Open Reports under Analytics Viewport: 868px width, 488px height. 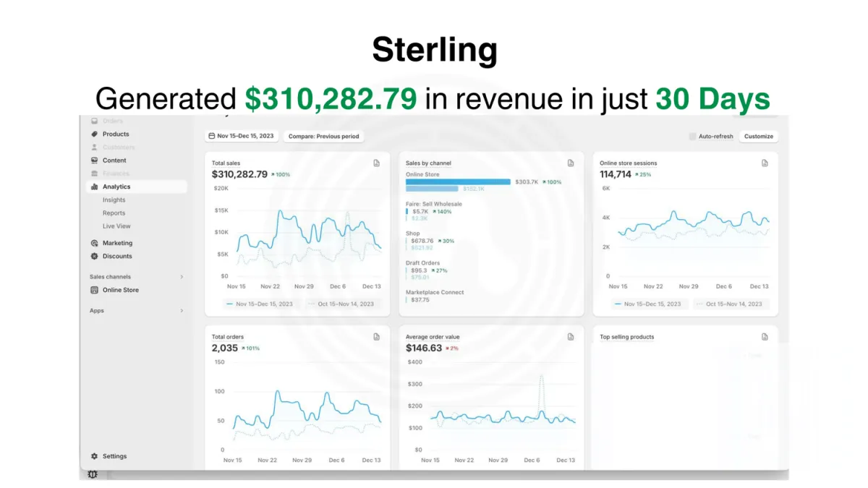[114, 213]
